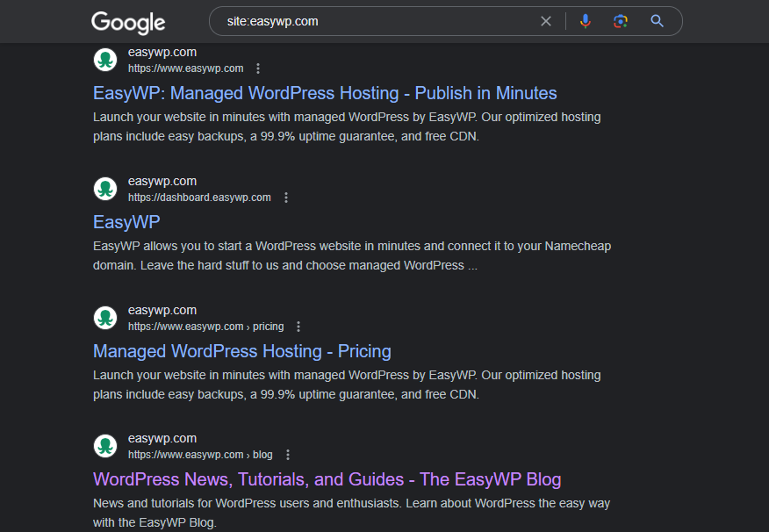
Task: Click the snippet 'News and tutorials for WordPress users'
Action: pyautogui.click(x=352, y=513)
